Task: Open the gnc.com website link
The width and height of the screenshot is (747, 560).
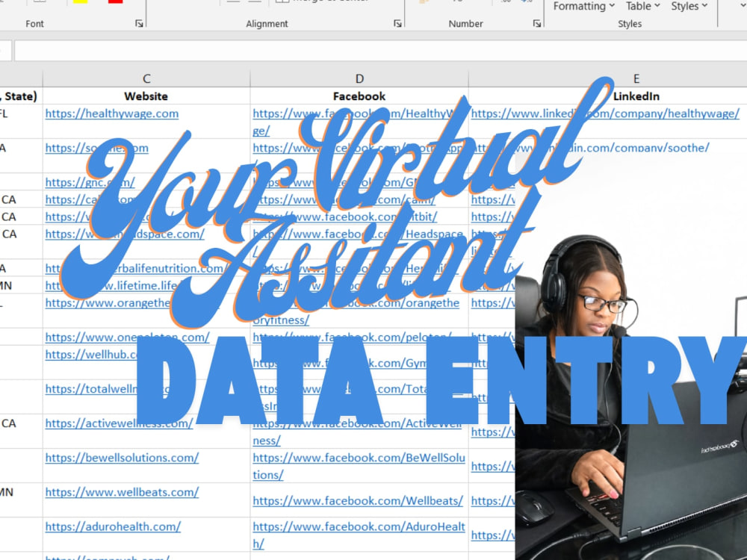Action: [x=90, y=182]
